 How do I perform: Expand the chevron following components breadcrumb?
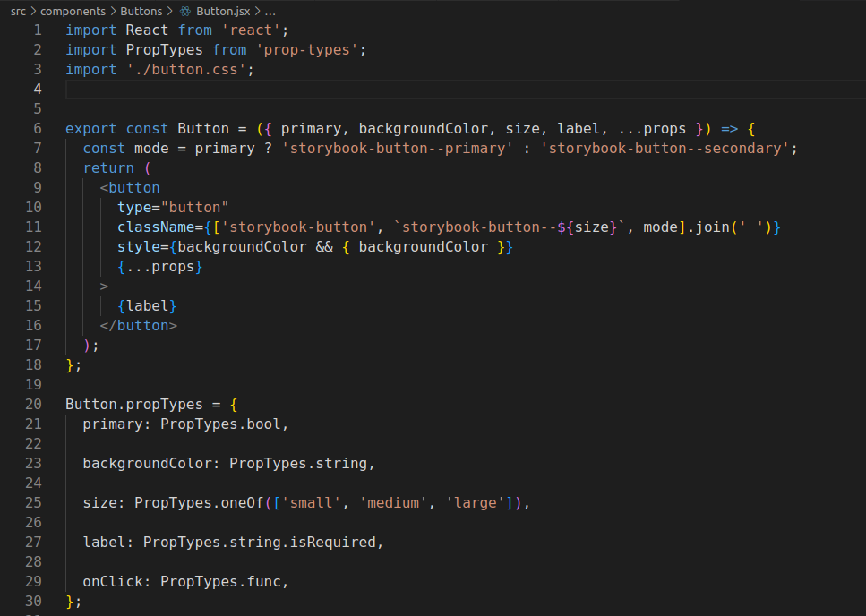click(x=113, y=11)
